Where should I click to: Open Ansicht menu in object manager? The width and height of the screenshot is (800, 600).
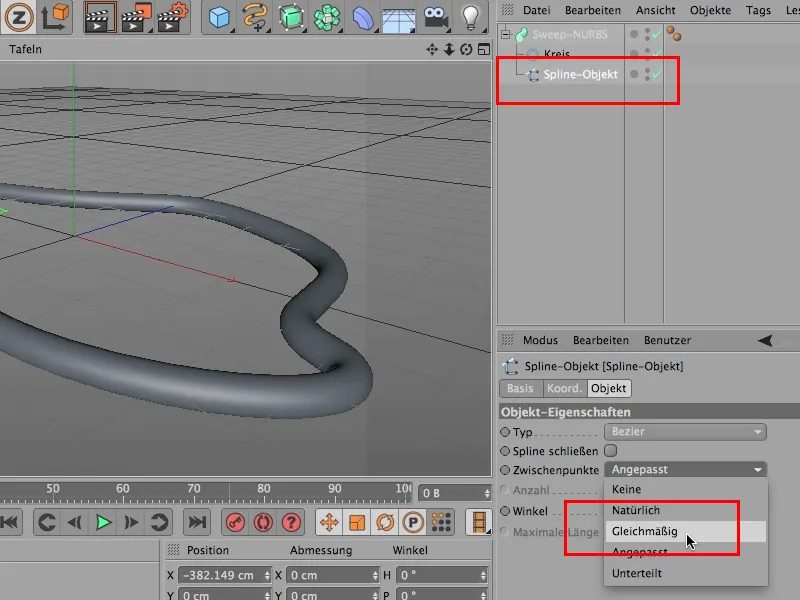coord(656,10)
